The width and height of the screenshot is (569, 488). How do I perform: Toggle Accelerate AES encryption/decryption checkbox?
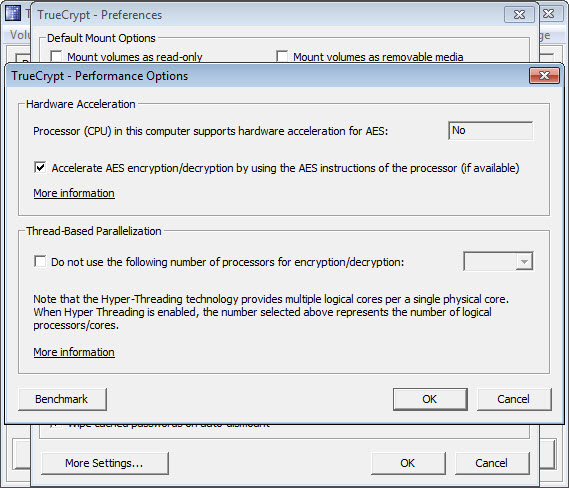point(40,168)
